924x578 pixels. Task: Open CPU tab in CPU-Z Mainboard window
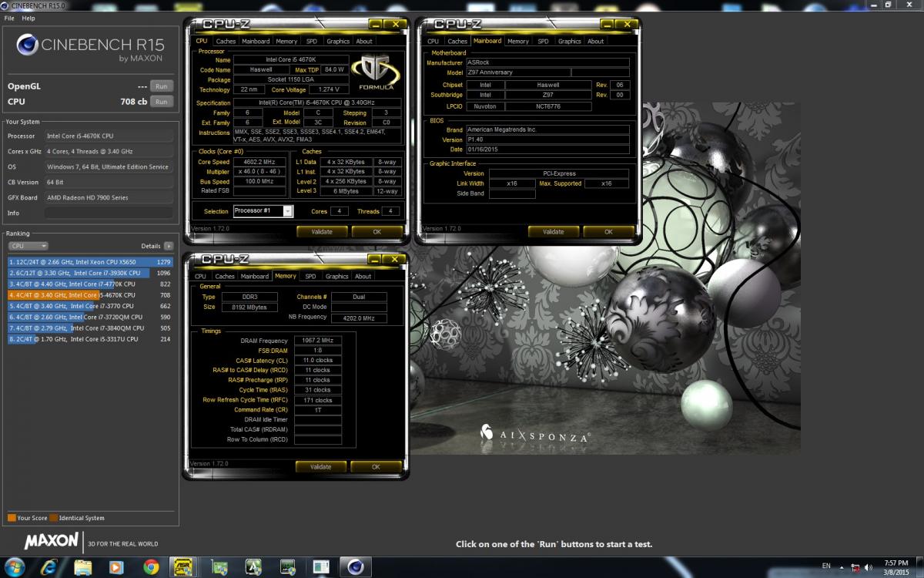click(x=433, y=42)
